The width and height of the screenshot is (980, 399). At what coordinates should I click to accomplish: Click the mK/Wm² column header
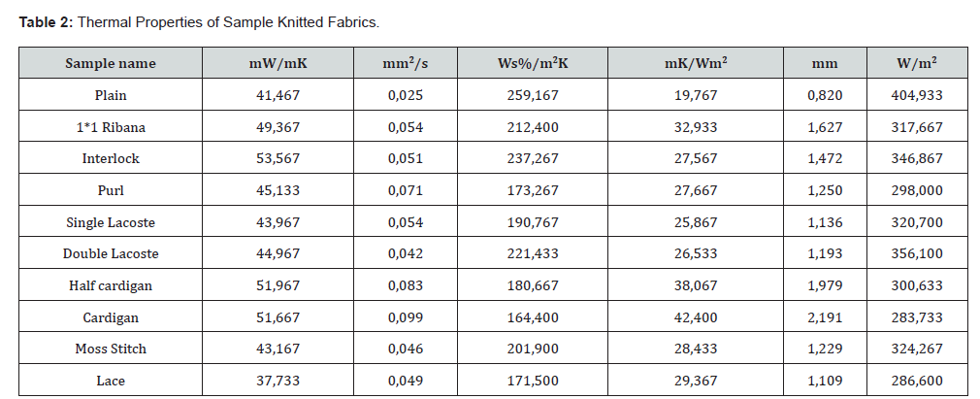[x=695, y=63]
